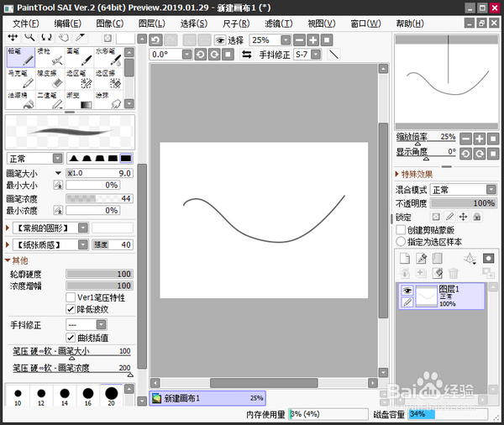Hide 图层1 using the eye icon

click(407, 291)
